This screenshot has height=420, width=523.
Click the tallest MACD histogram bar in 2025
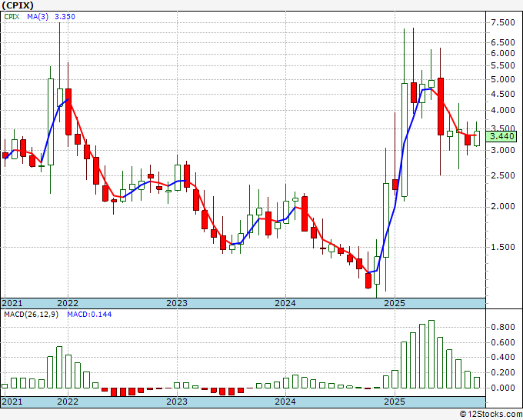coord(431,354)
